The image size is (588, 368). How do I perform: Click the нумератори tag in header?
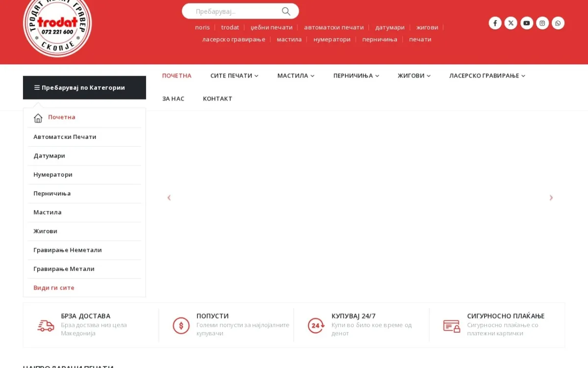[x=332, y=39]
